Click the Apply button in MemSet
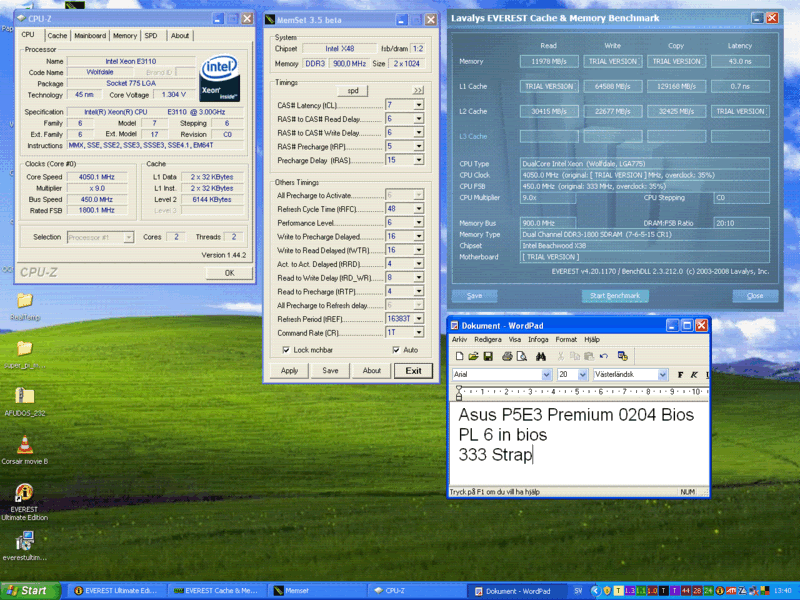This screenshot has width=800, height=600. click(x=289, y=371)
